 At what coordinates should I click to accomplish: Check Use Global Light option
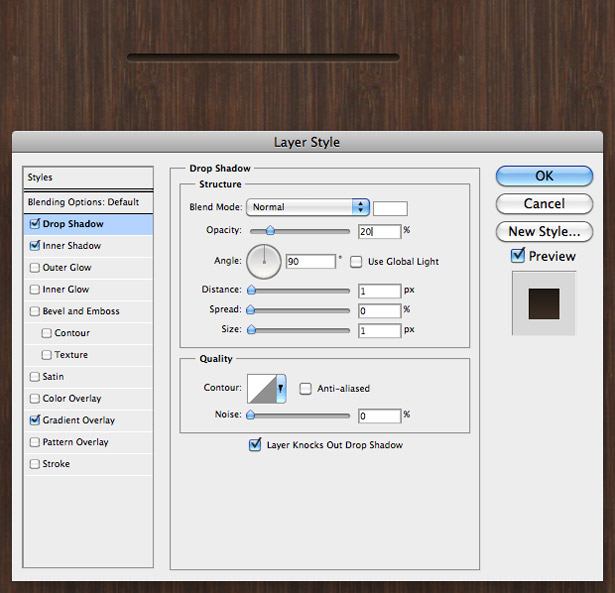click(x=356, y=262)
